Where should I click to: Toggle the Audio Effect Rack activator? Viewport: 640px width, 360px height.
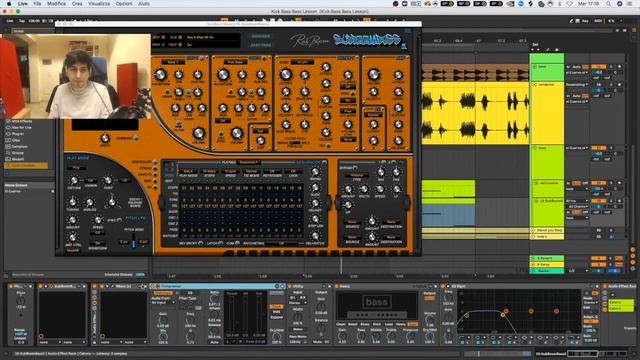tap(605, 286)
